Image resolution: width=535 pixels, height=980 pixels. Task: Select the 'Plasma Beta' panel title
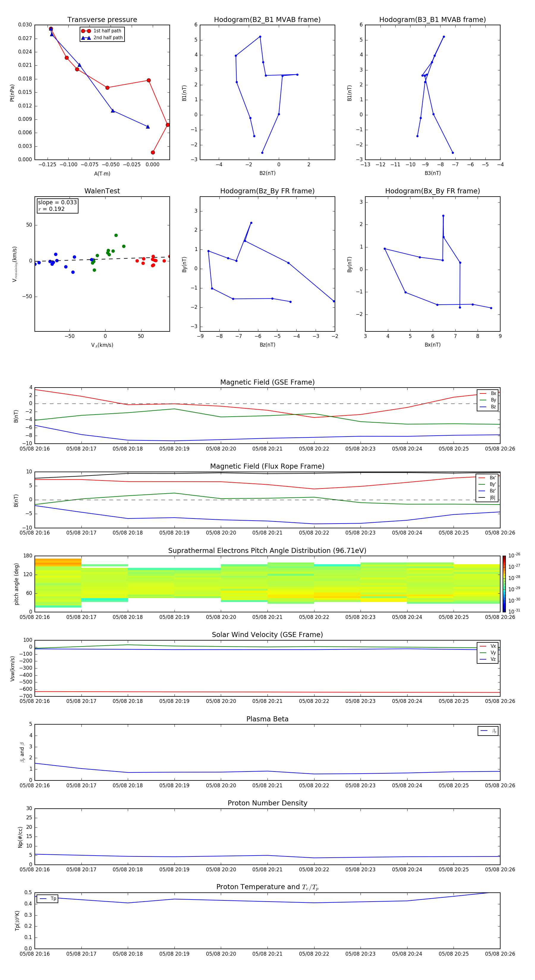point(267,719)
